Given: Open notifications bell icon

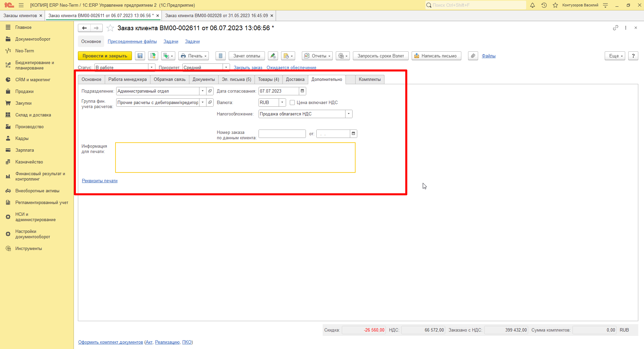Looking at the screenshot, I should click(x=533, y=5).
